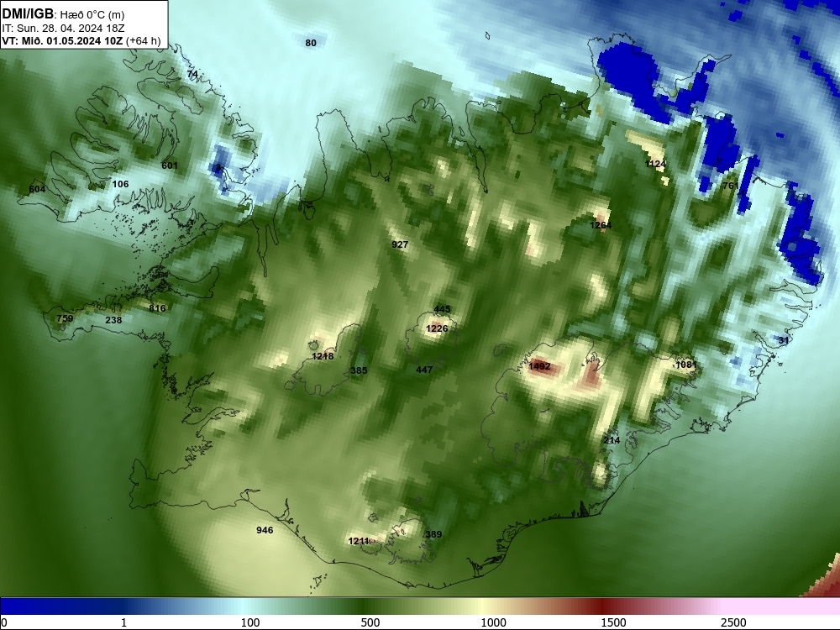Click the 1226 glacier value
The image size is (840, 630).
pyautogui.click(x=437, y=328)
